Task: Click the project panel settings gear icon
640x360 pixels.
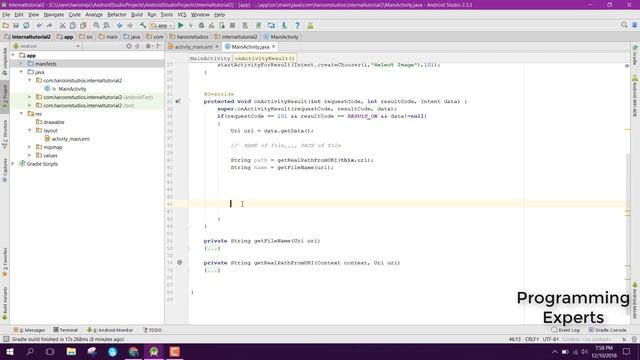Action: (x=148, y=46)
